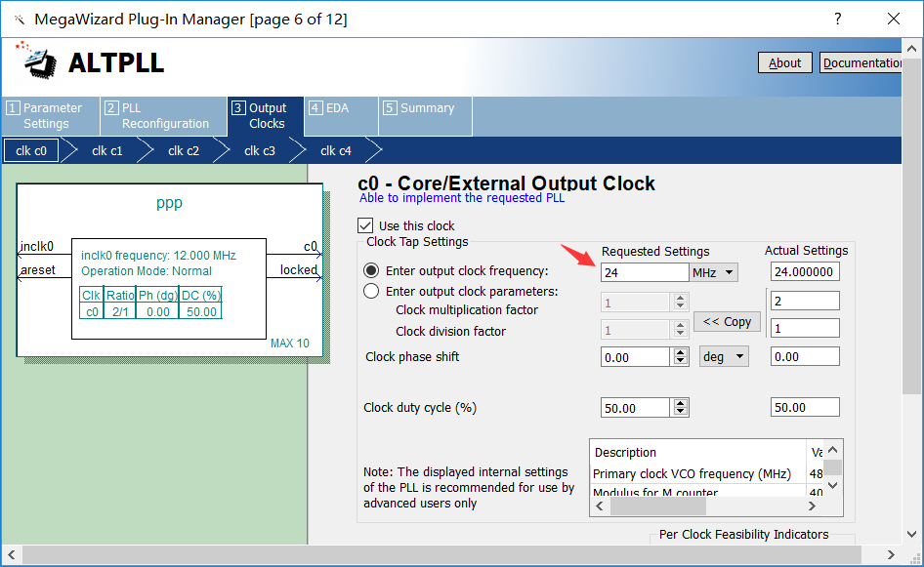The width and height of the screenshot is (924, 567).
Task: Increase the clock phase shift with up arrow
Action: (681, 352)
